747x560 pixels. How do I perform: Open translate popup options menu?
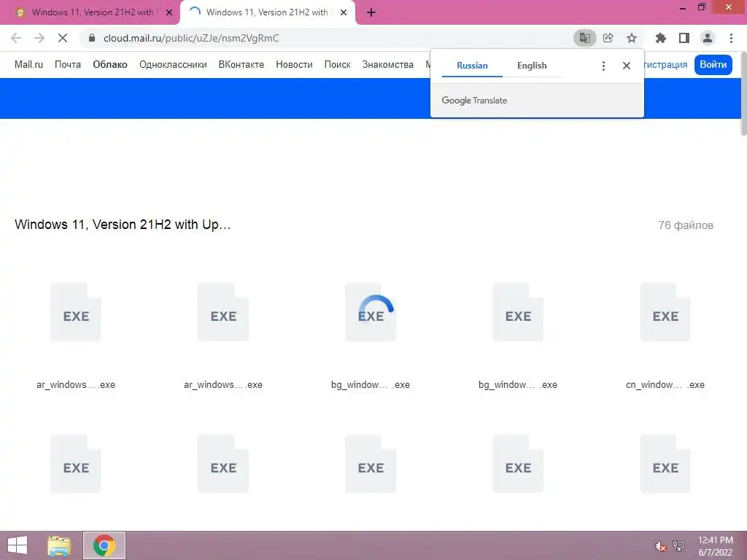pos(603,66)
